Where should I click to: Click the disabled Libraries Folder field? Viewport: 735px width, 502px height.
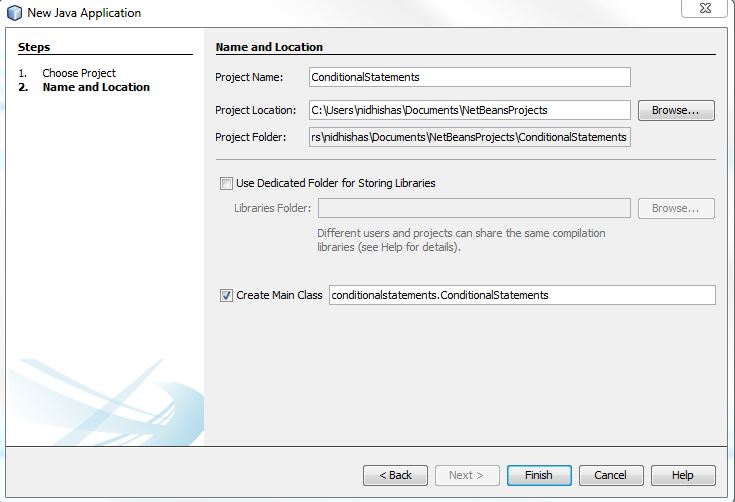point(474,208)
